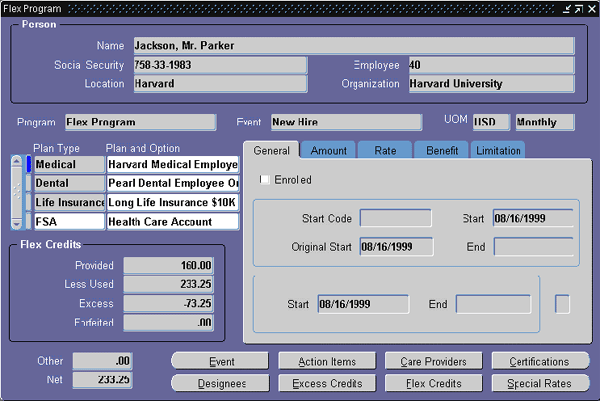Select the Medical plan type

(x=69, y=164)
